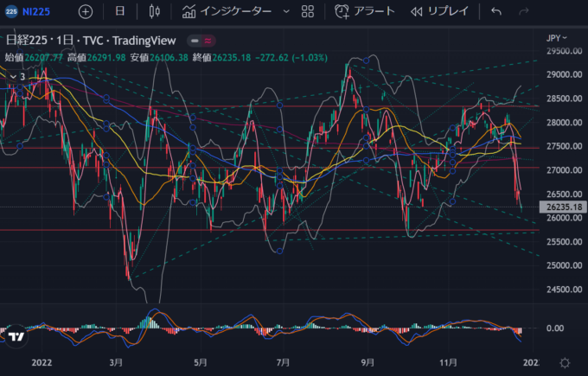Open the daily interval selector 日
The width and height of the screenshot is (588, 376).
click(x=119, y=11)
